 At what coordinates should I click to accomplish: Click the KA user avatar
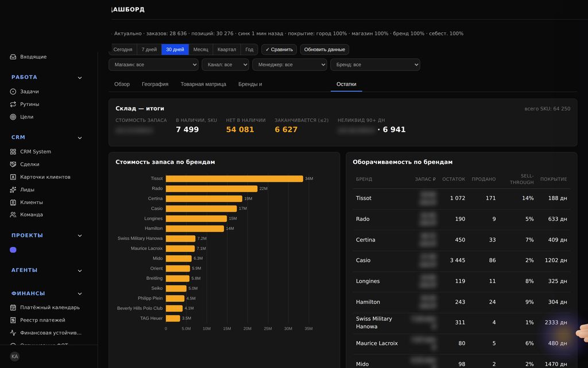(x=14, y=356)
